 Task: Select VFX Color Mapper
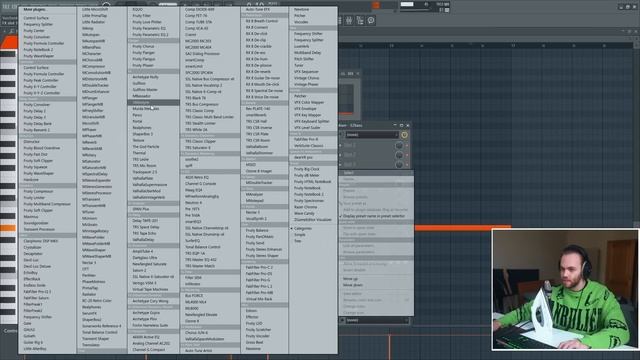(x=309, y=102)
